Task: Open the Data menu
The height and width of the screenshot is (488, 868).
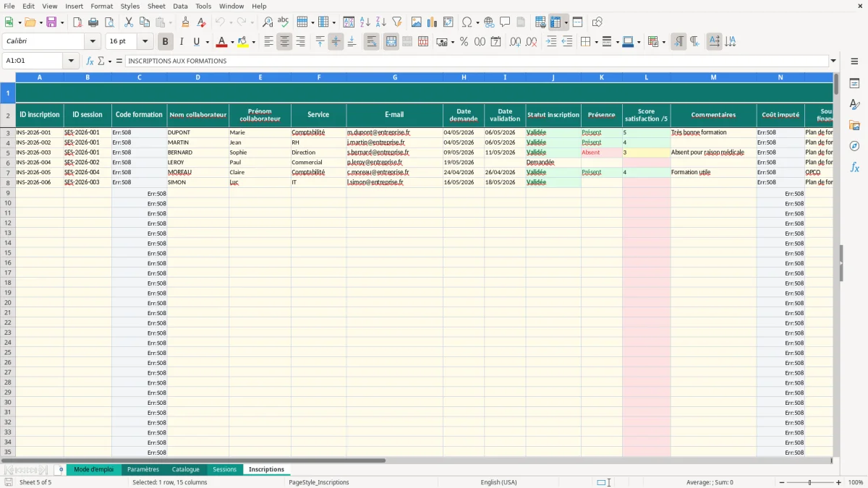Action: [180, 6]
